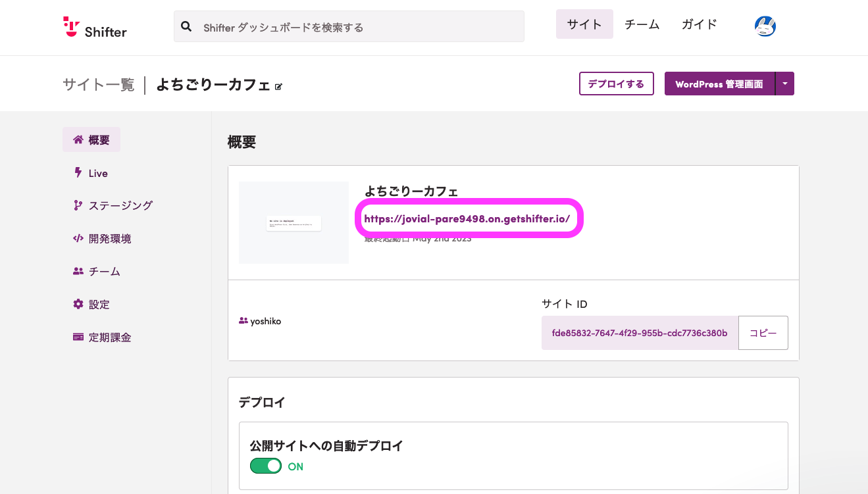Screen dimensions: 868x494
Task: Select 概要 in the sidebar
Action: point(91,139)
